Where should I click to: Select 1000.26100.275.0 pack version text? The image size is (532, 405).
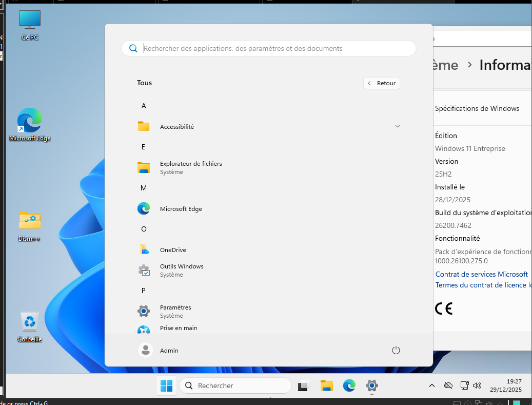point(461,261)
